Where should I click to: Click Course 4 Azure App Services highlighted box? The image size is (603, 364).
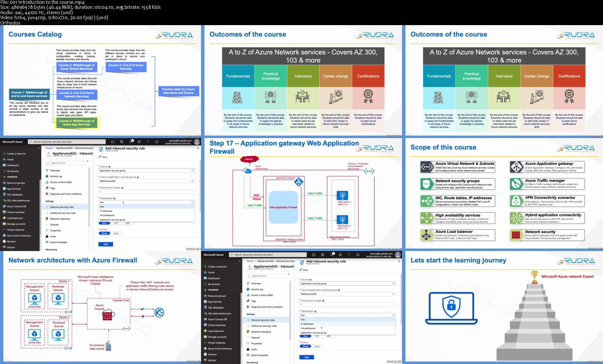(x=77, y=123)
